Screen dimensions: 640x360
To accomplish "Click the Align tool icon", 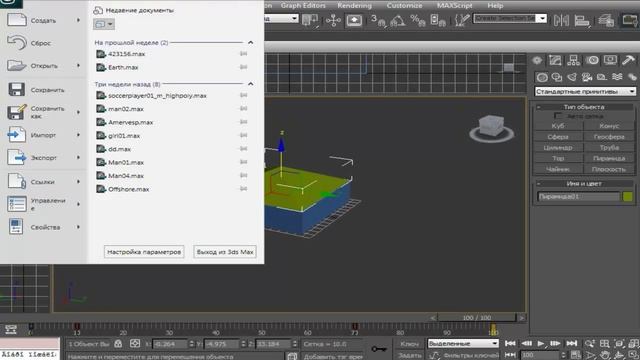I will tap(582, 20).
